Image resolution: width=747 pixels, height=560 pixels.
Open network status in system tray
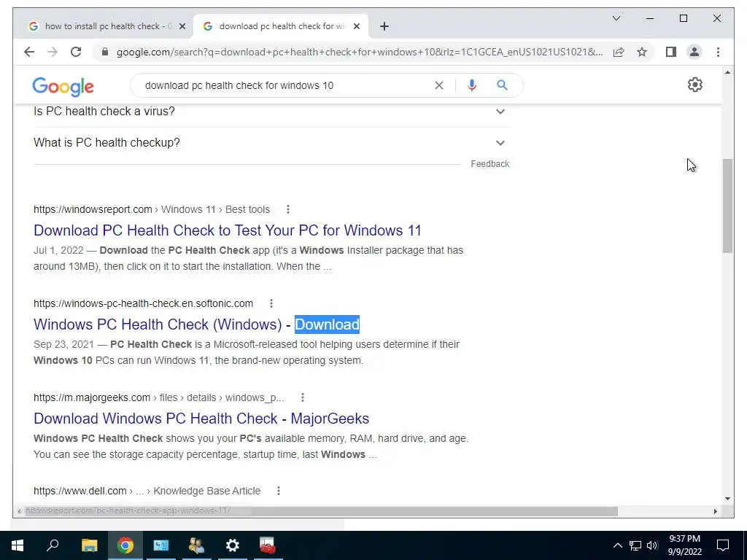click(635, 545)
